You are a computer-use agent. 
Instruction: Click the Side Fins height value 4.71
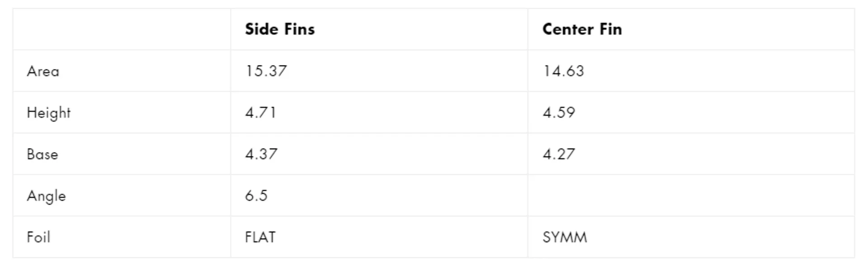261,112
